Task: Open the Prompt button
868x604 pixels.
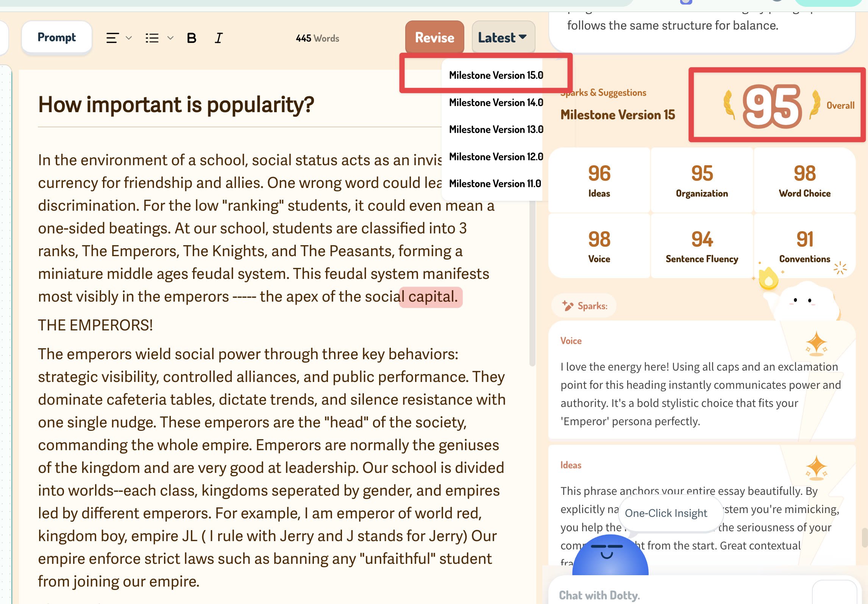Action: pos(57,37)
